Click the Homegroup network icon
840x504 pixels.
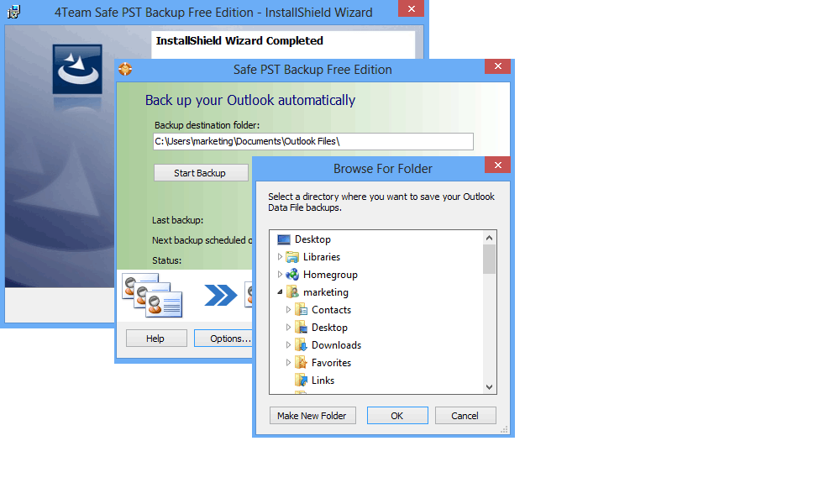tap(292, 275)
